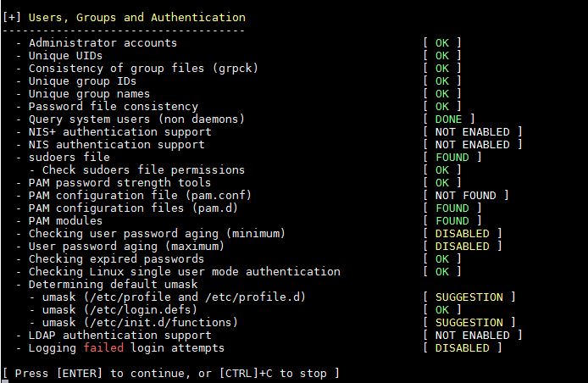
Task: Select NOT FOUND status for pam.conf
Action: click(x=466, y=195)
